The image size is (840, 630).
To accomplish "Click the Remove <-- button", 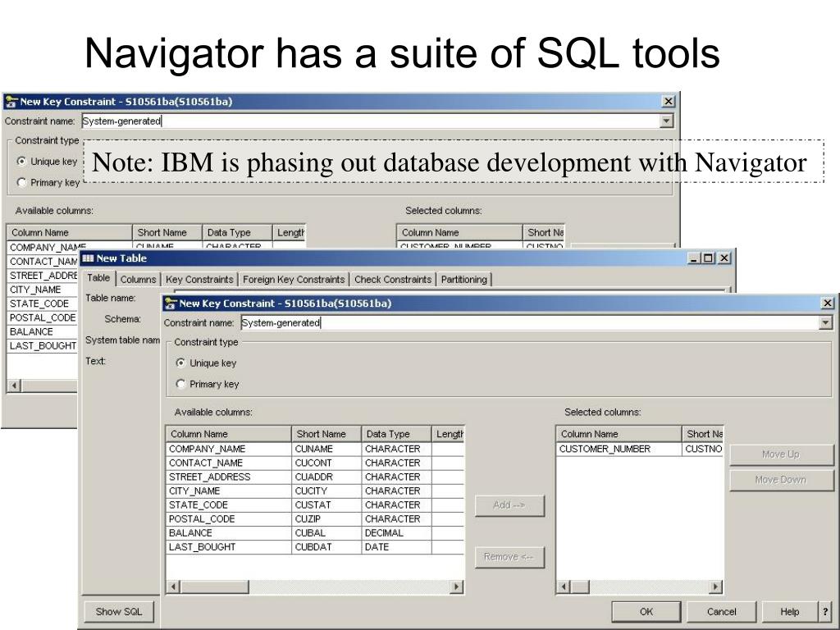I will click(x=509, y=557).
